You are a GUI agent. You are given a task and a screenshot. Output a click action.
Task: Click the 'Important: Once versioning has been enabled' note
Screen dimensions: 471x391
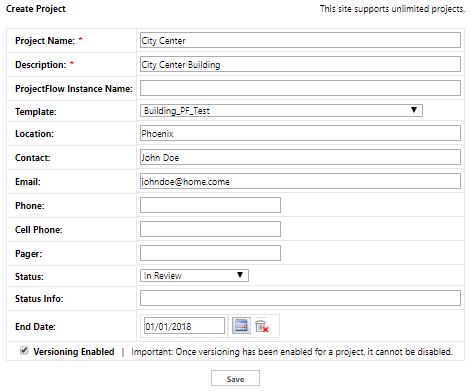(292, 352)
